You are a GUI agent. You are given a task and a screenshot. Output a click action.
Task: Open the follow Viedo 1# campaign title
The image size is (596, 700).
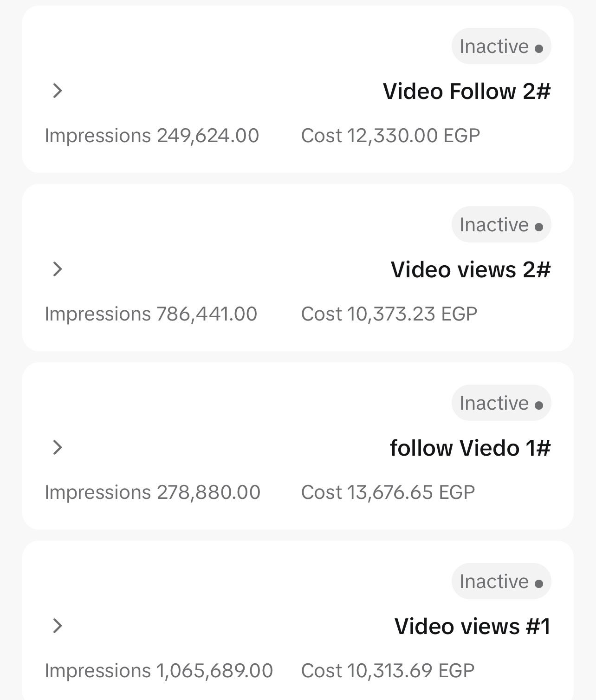click(x=470, y=448)
